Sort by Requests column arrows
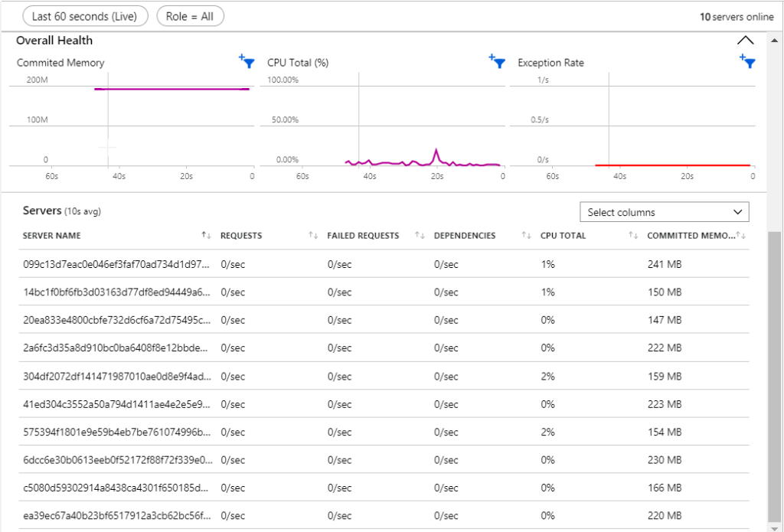 312,236
